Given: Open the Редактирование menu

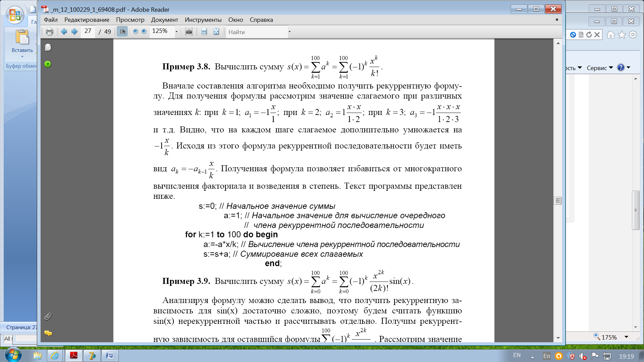Looking at the screenshot, I should (x=87, y=20).
